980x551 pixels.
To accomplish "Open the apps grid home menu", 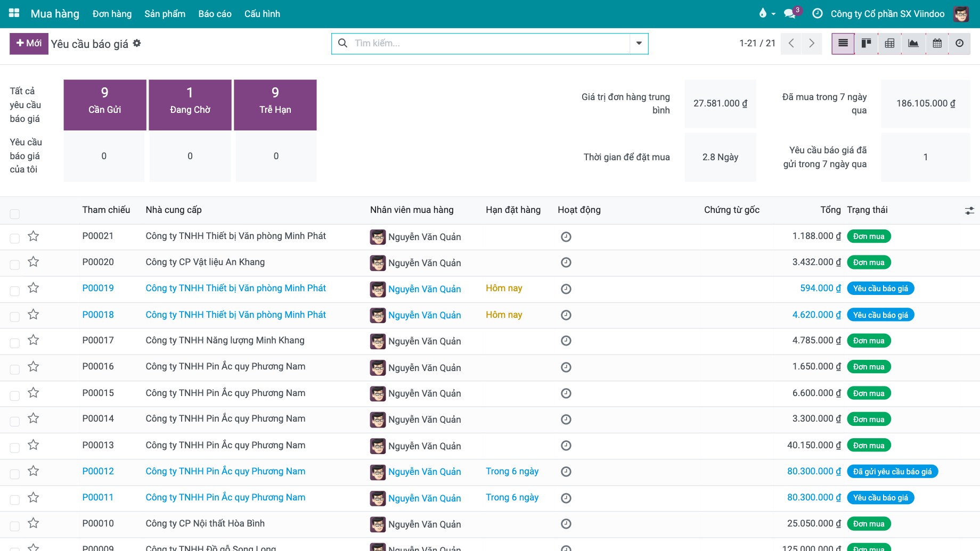I will pos(14,13).
